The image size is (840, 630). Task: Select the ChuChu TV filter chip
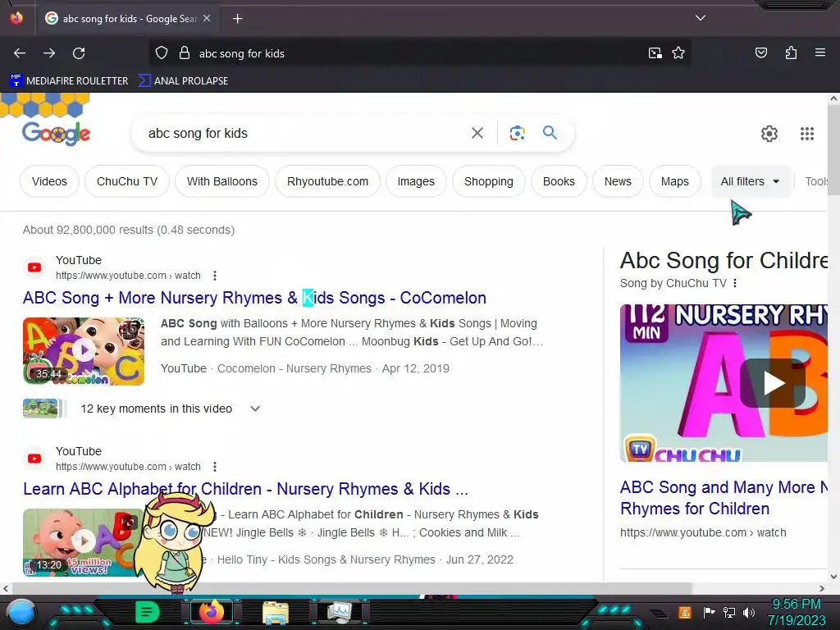pos(127,181)
